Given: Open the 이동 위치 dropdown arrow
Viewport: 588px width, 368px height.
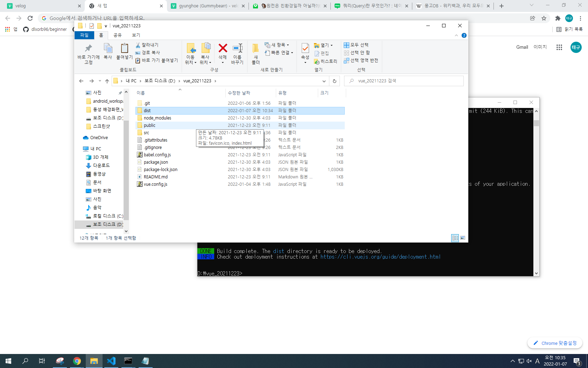Looking at the screenshot, I should (x=195, y=63).
